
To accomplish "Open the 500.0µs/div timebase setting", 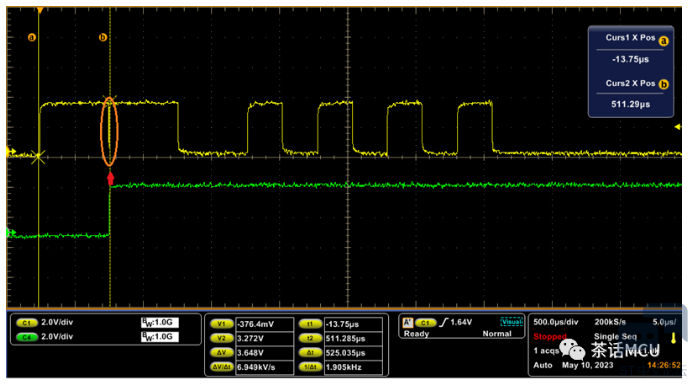I will [556, 322].
